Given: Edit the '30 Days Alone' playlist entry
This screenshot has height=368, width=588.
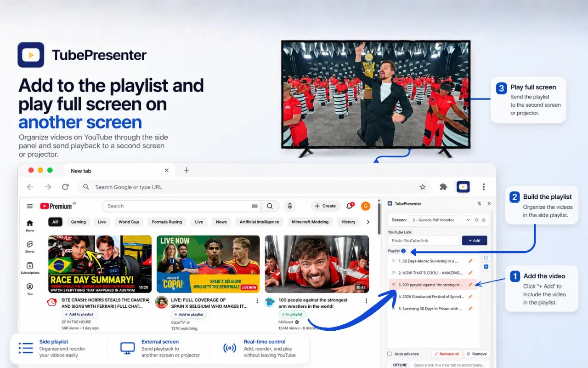Looking at the screenshot, I should click(x=470, y=261).
